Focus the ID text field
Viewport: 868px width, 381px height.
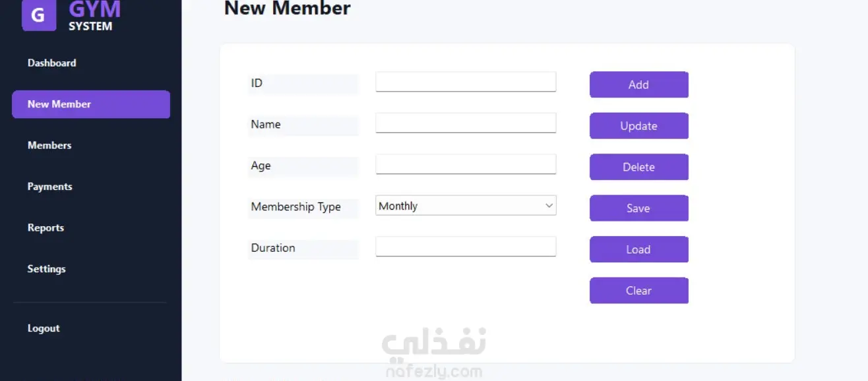click(x=466, y=82)
